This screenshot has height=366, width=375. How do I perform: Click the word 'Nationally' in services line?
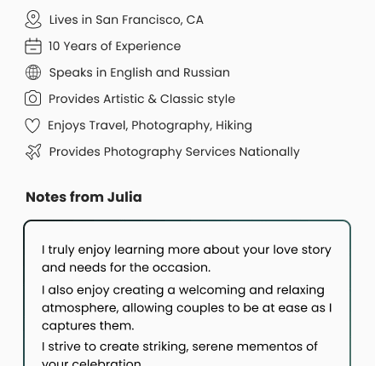tap(269, 152)
